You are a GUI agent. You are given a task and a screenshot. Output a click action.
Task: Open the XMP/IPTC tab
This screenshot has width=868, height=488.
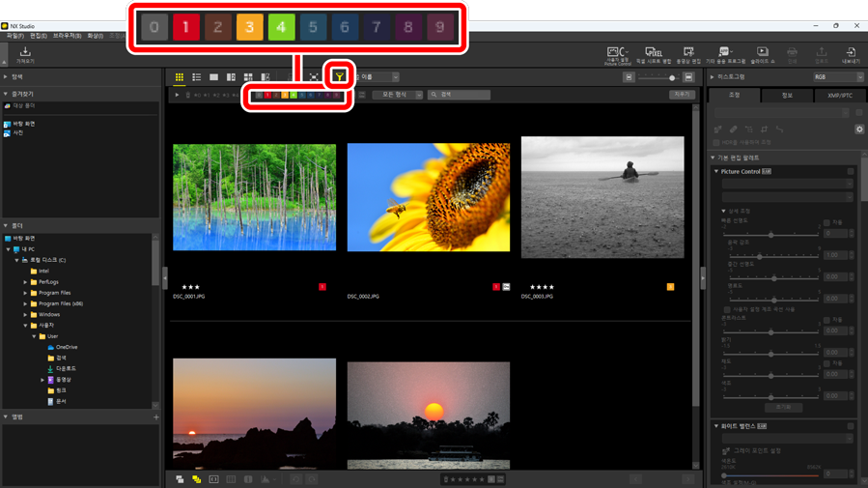pyautogui.click(x=839, y=96)
